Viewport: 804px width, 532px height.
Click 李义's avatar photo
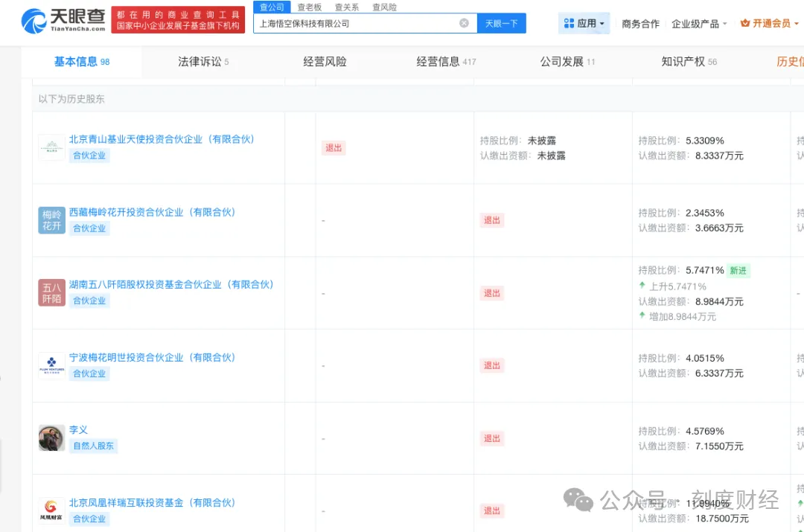point(52,438)
